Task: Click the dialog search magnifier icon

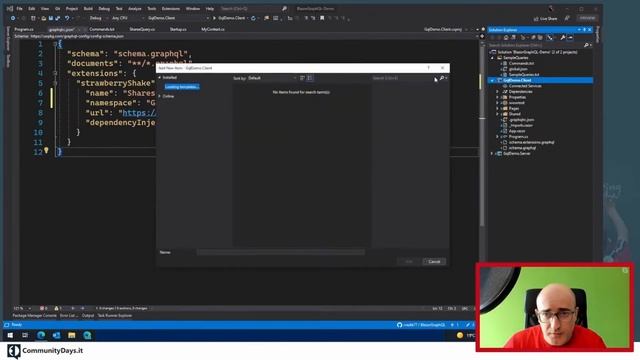Action: (442, 78)
